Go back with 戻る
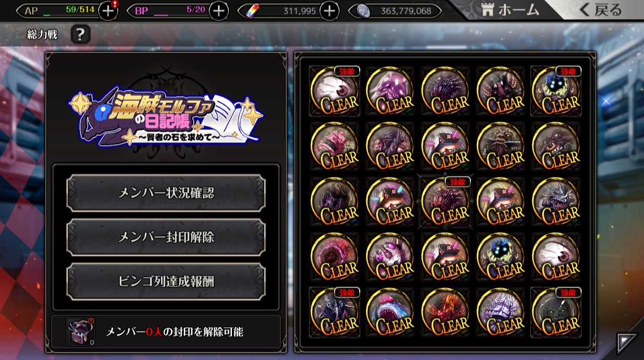Image resolution: width=644 pixels, height=360 pixels. [x=601, y=10]
